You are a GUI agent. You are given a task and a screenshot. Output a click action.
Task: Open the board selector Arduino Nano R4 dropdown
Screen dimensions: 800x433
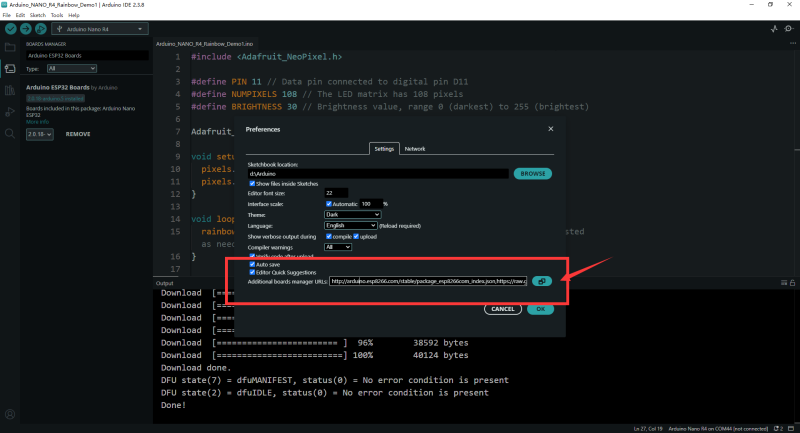point(100,29)
